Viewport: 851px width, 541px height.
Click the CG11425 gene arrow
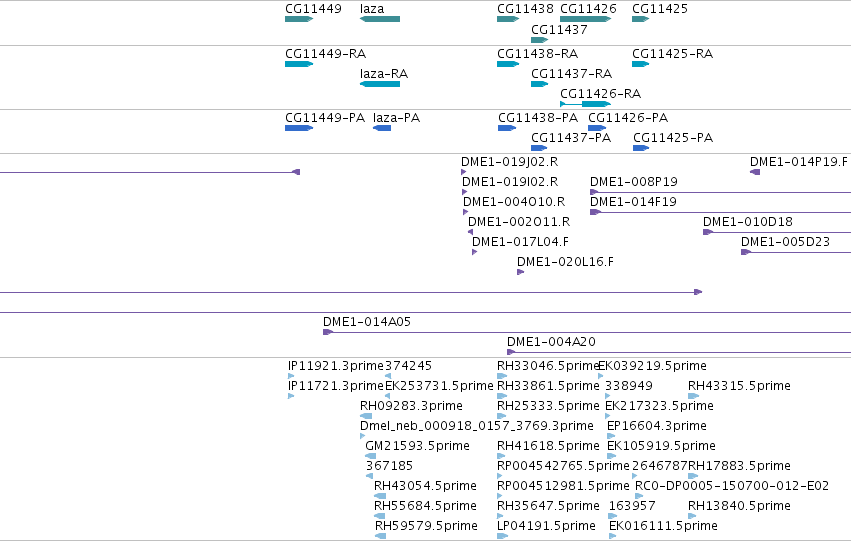point(640,19)
